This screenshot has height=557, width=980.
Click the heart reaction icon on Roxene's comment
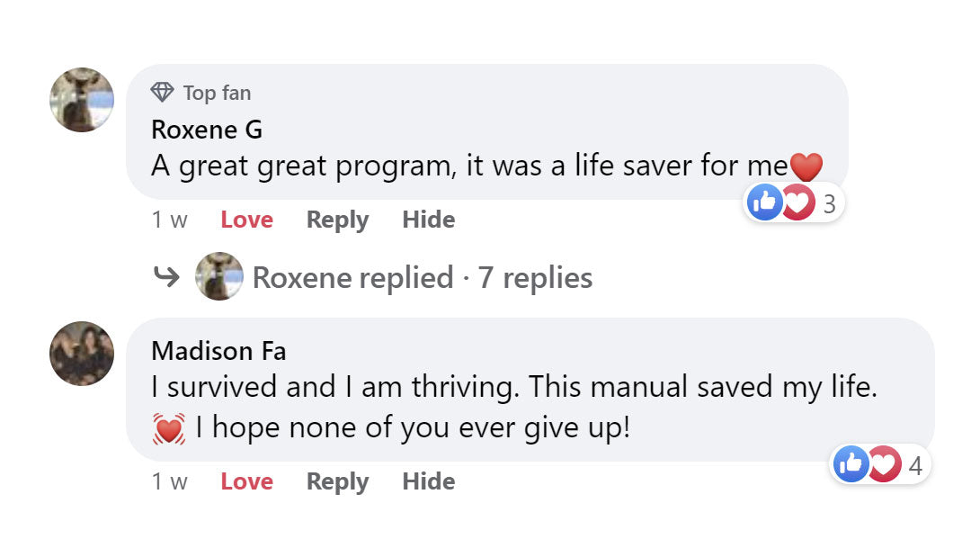797,203
